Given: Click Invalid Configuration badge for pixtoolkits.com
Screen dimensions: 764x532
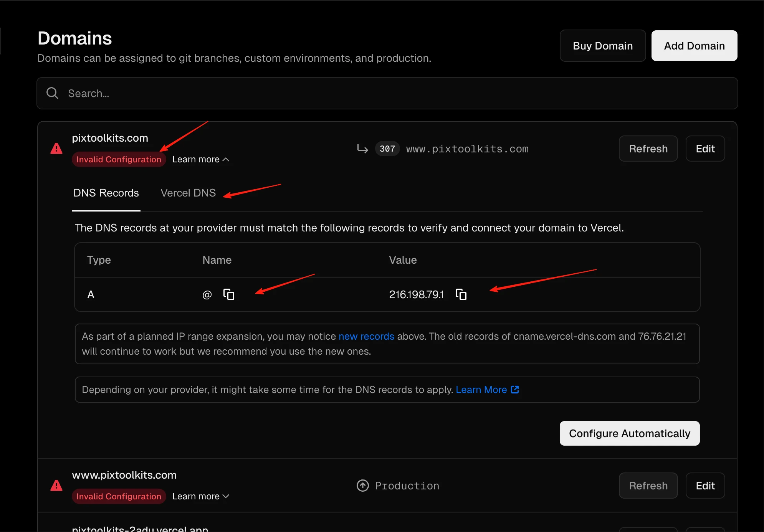Looking at the screenshot, I should [x=119, y=159].
